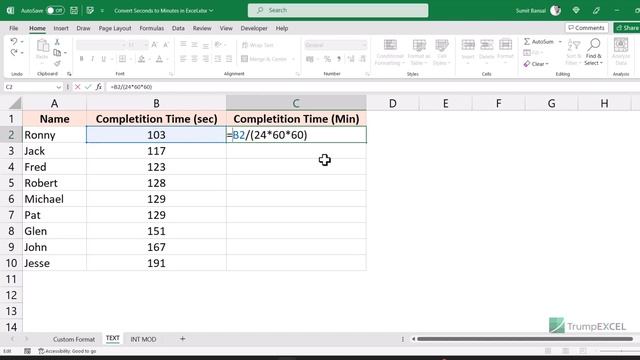
Task: Click the Redo icon
Action: (13, 53)
